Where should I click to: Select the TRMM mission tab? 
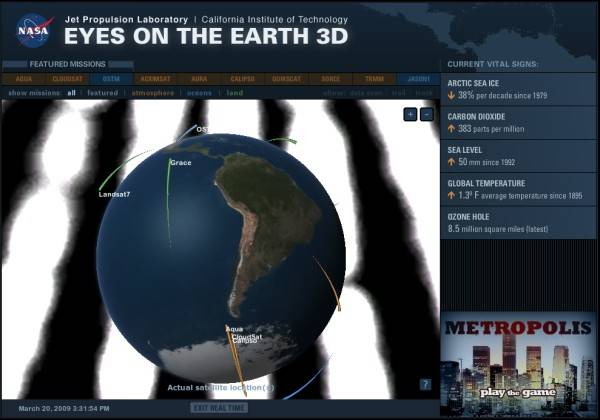pyautogui.click(x=374, y=79)
